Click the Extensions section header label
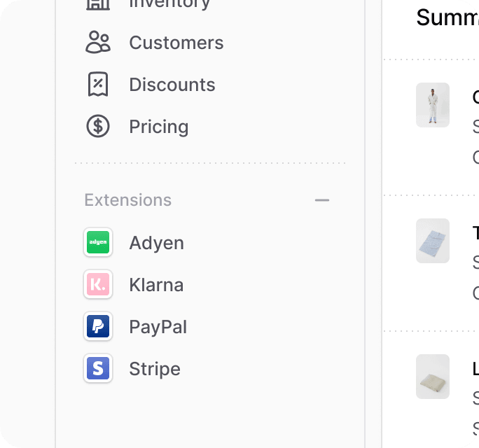The width and height of the screenshot is (479, 448). pyautogui.click(x=127, y=200)
